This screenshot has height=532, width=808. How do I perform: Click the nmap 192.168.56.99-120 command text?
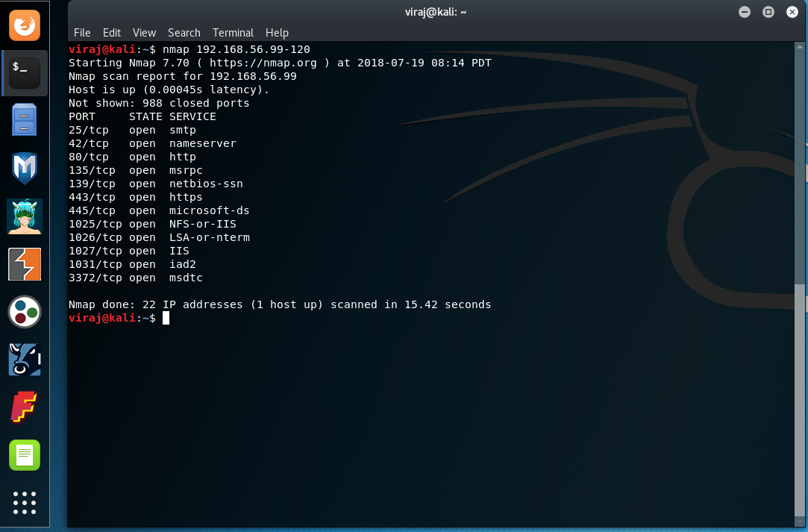click(x=237, y=49)
